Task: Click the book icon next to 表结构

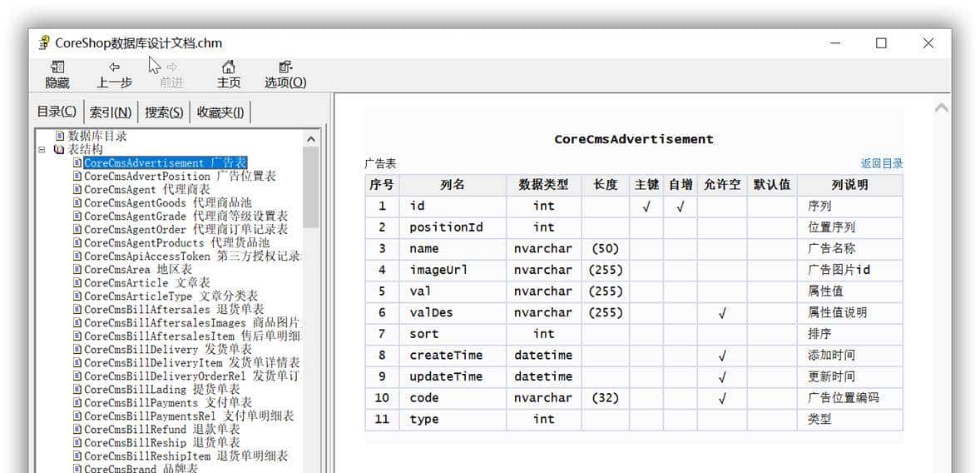Action: pos(59,150)
